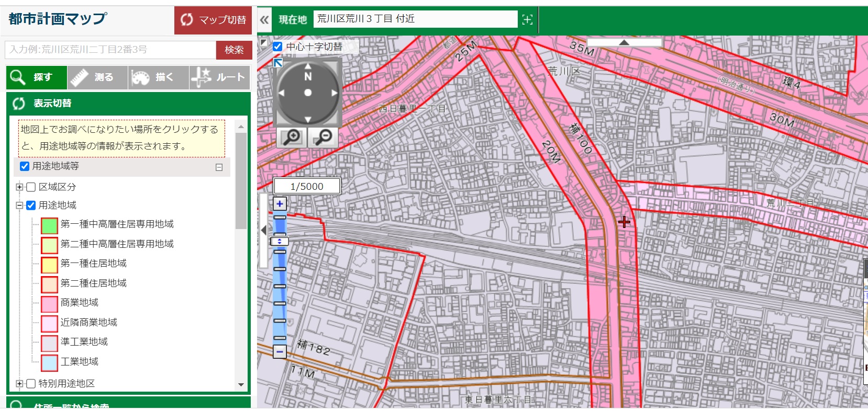This screenshot has width=868, height=411.
Task: Click the address search input field
Action: [x=110, y=50]
